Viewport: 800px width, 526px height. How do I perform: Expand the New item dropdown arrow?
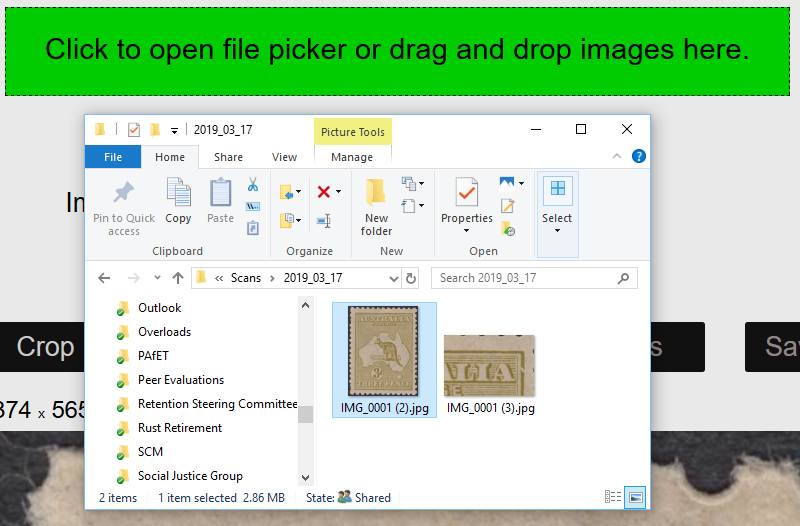421,183
